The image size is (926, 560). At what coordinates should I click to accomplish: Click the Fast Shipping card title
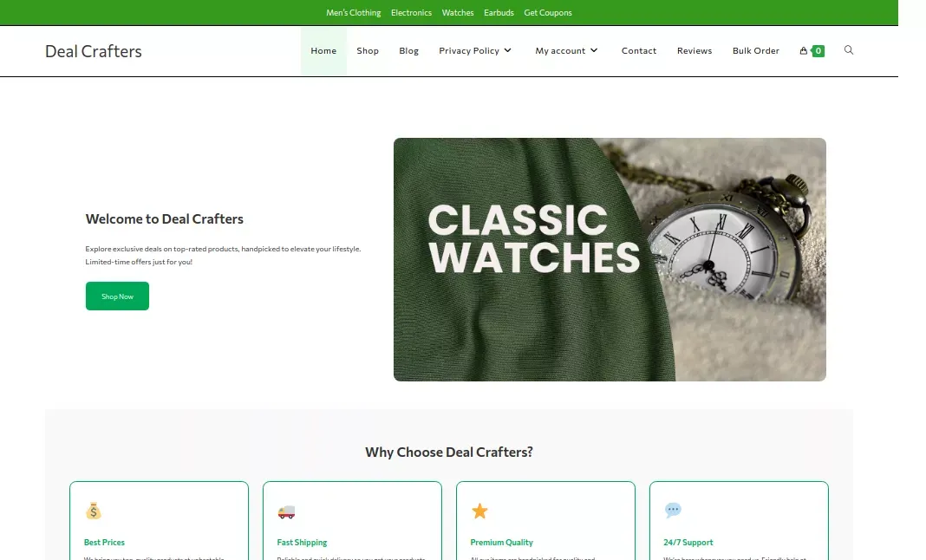tap(302, 543)
